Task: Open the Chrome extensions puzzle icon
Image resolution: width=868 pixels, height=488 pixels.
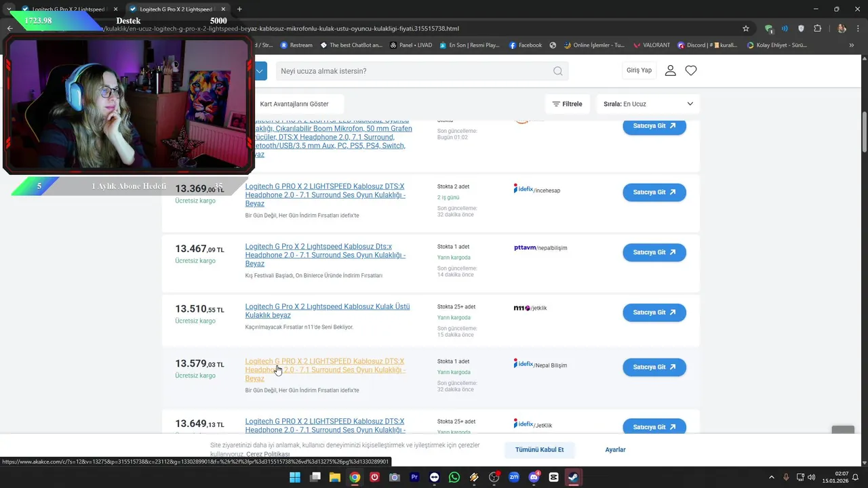Action: [x=817, y=28]
